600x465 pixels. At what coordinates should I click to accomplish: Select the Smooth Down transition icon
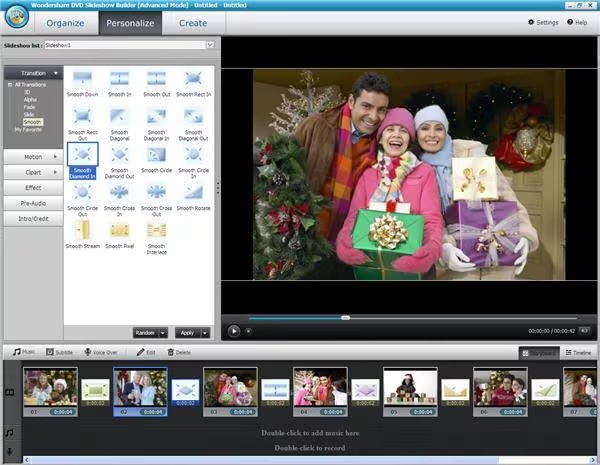click(82, 78)
